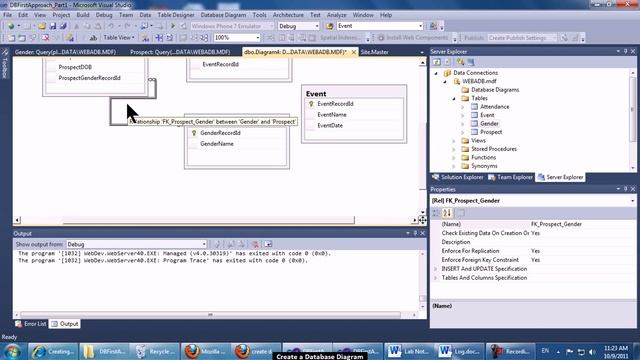Switch to Gender Query tab
The image size is (640, 360).
[x=65, y=52]
